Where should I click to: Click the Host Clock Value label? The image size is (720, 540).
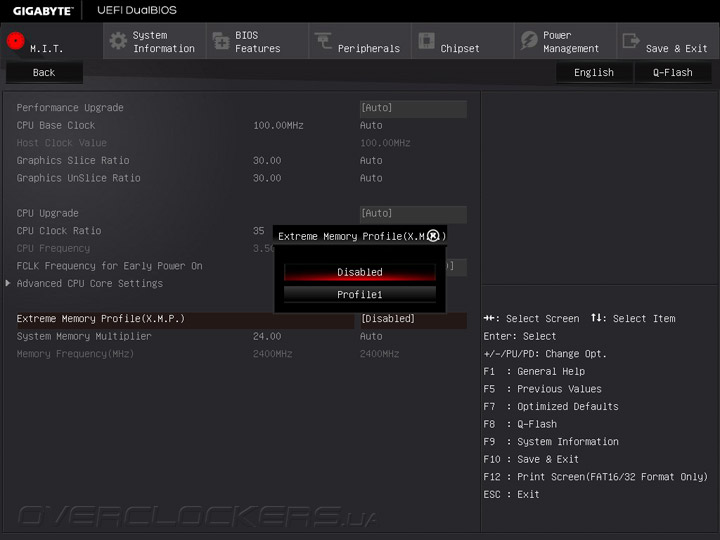click(62, 143)
